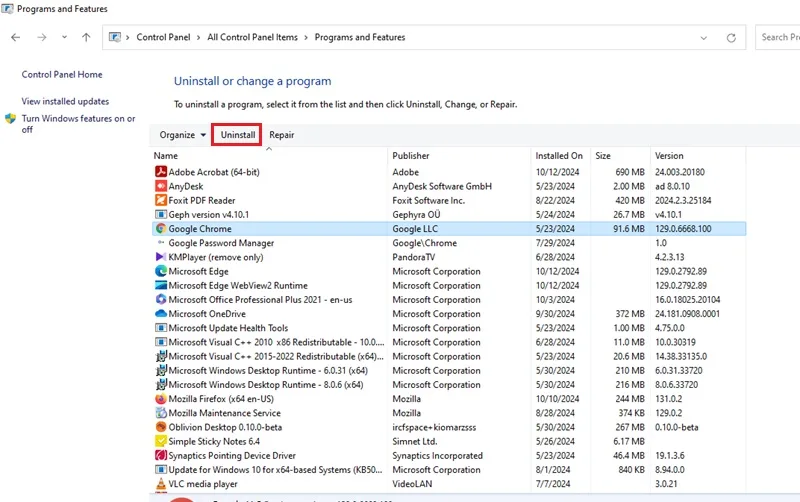Click Control Panel in the breadcrumb
Image resolution: width=800 pixels, height=502 pixels.
(x=163, y=37)
